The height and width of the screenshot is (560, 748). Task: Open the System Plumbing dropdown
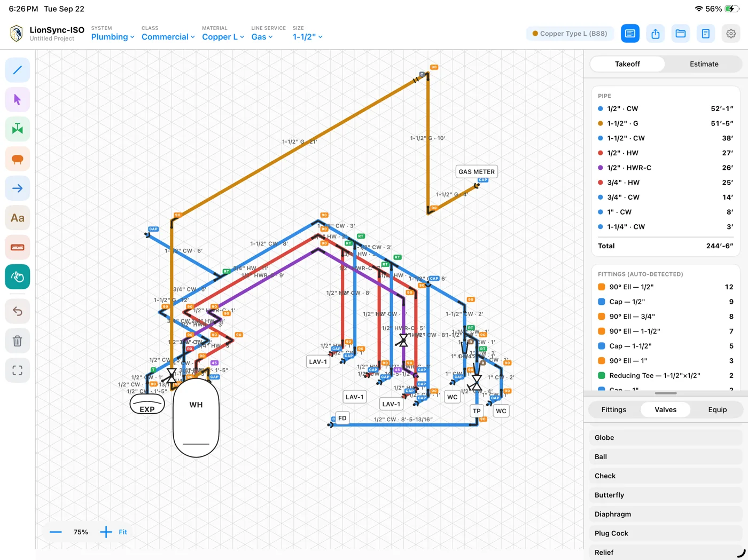pos(112,33)
